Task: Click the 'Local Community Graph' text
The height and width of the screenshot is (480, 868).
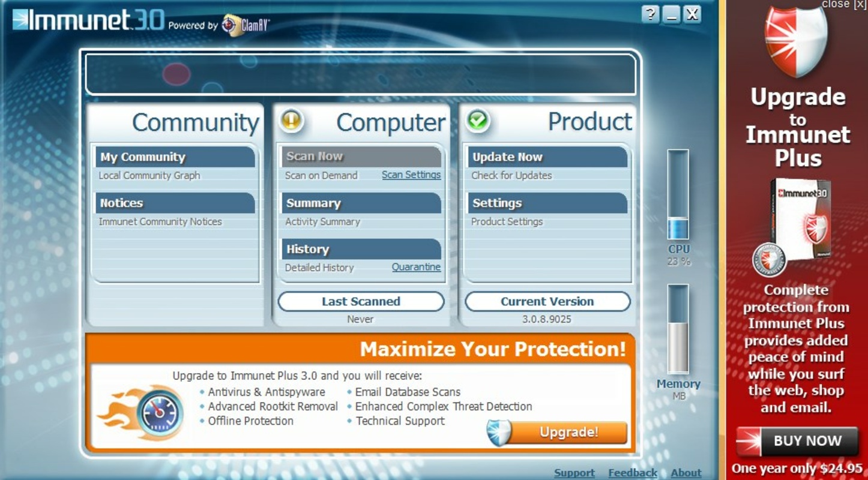Action: [149, 175]
